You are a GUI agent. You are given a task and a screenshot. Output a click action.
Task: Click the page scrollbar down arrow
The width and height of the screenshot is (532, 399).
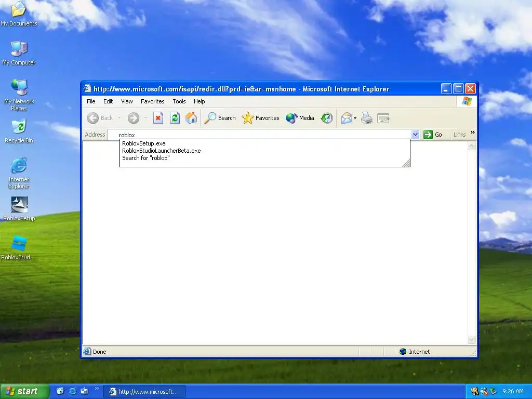(x=472, y=340)
